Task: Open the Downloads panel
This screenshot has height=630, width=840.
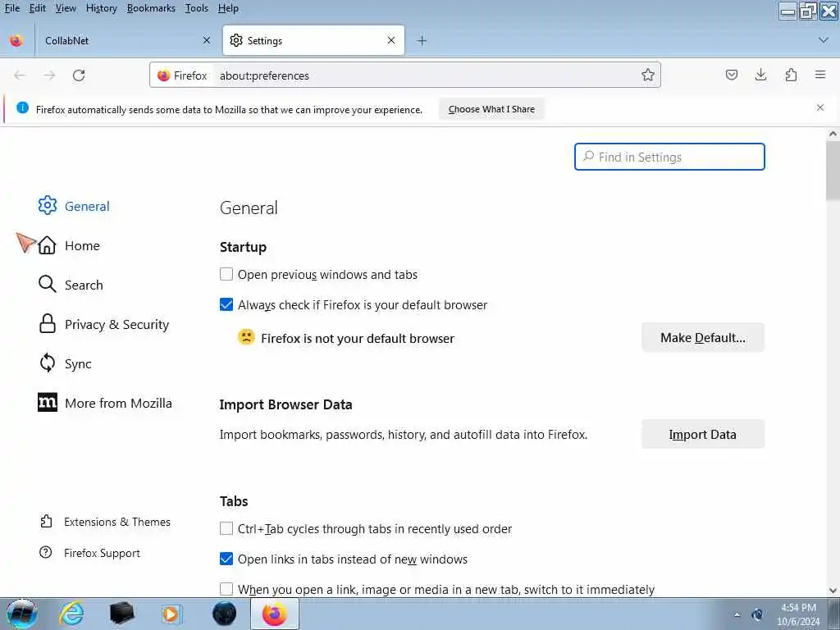Action: click(x=760, y=75)
